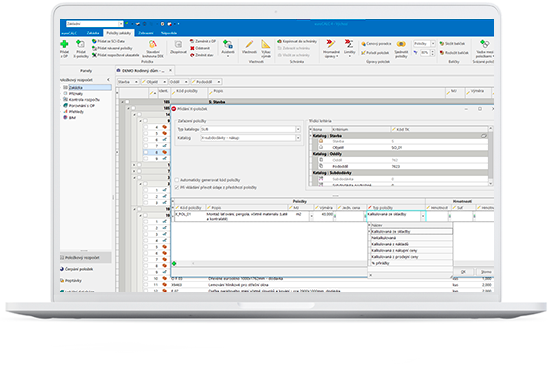
Task: Select 'DEMO Rodinný dům' document tab
Action: point(144,71)
